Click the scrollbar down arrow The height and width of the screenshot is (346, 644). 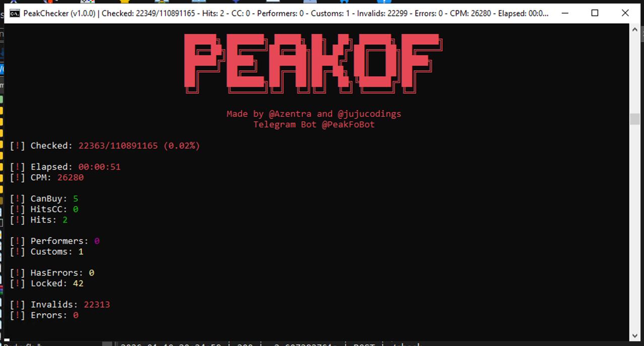(635, 335)
